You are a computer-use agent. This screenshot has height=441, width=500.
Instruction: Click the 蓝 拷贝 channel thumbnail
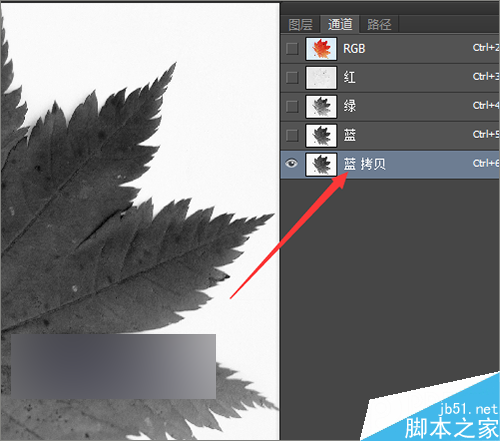click(321, 164)
